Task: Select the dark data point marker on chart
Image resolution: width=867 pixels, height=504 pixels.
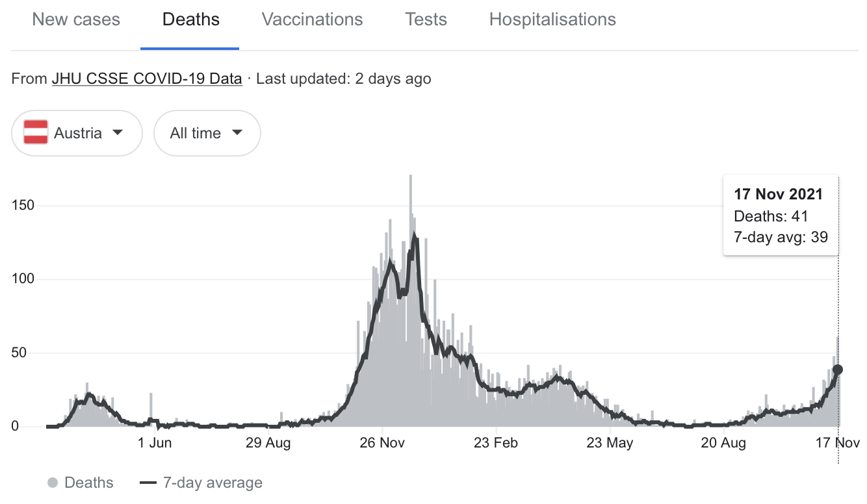Action: (838, 370)
